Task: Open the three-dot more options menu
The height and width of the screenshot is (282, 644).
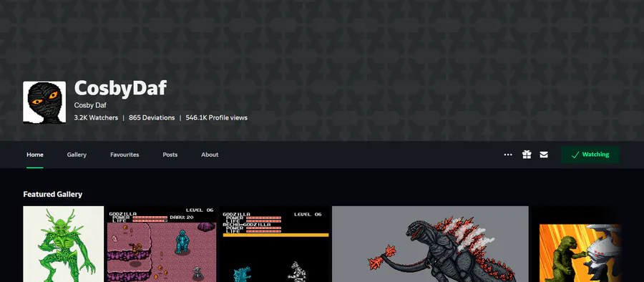Action: (x=507, y=155)
